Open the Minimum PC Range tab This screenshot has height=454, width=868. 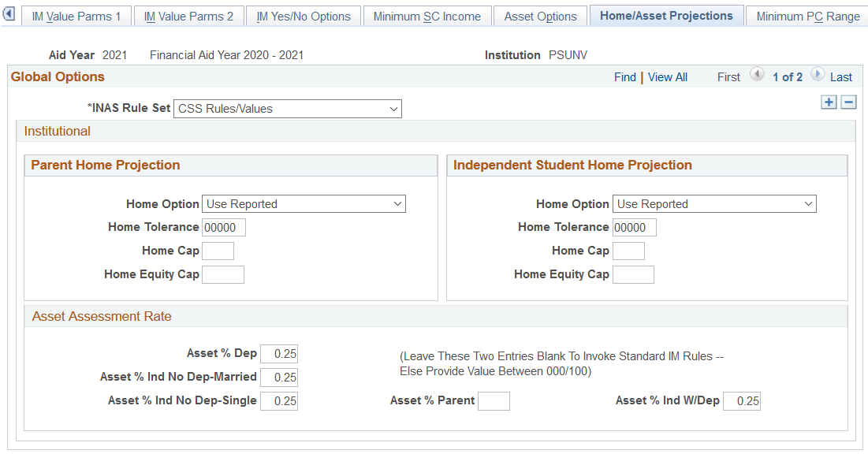tap(806, 15)
